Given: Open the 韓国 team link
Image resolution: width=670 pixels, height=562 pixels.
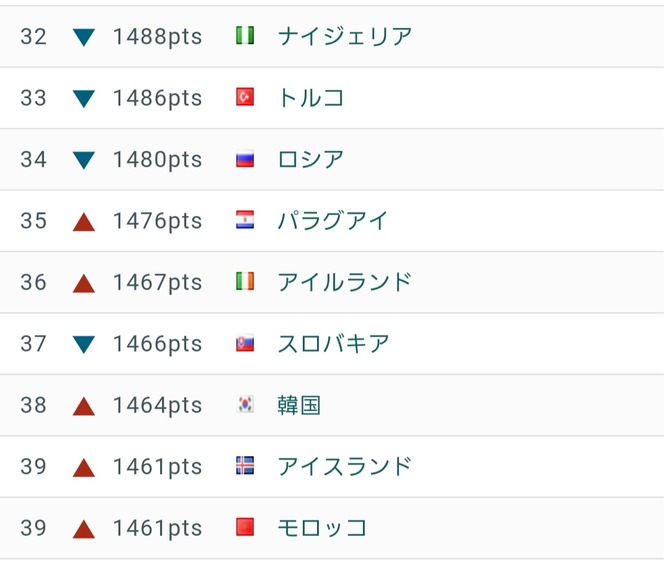Looking at the screenshot, I should click(x=299, y=405).
